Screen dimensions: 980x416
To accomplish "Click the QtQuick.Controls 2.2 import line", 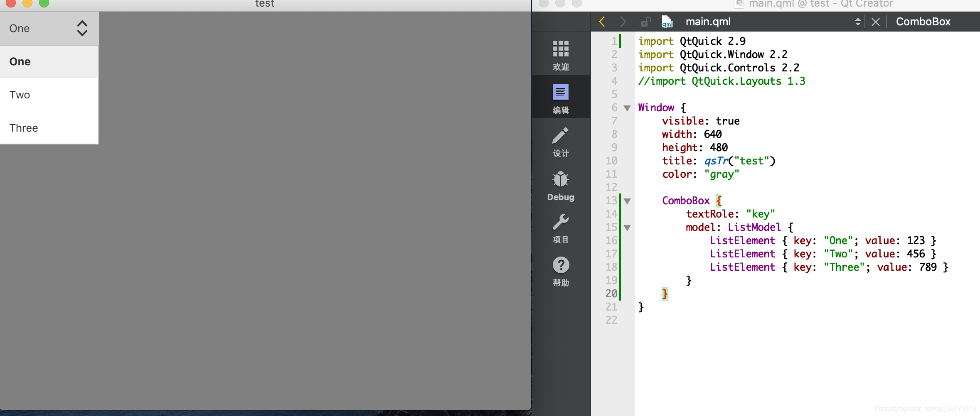I will (719, 68).
